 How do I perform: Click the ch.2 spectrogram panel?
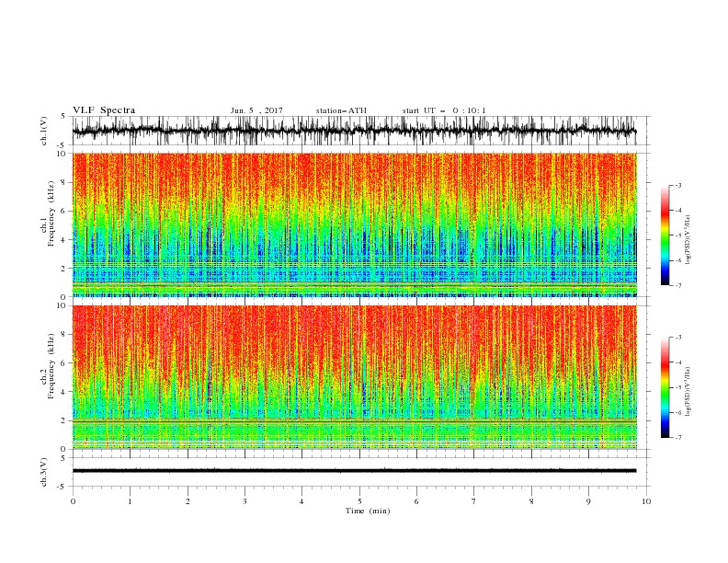(x=354, y=377)
